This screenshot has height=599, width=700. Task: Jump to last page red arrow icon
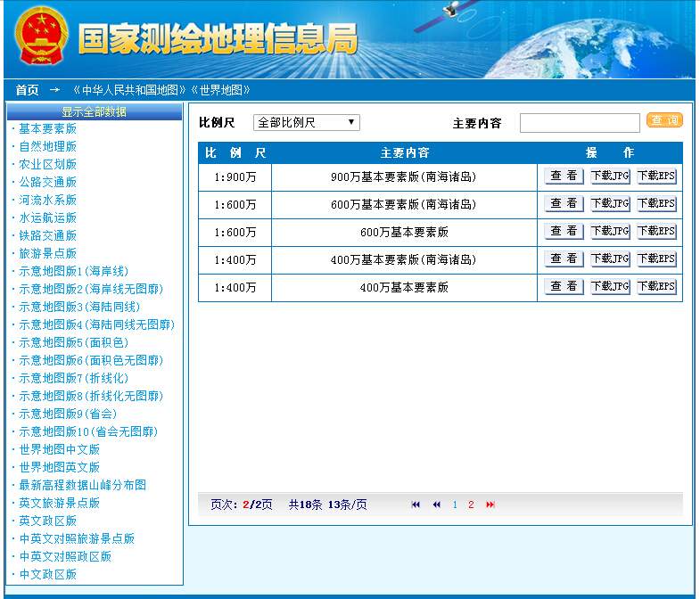[x=490, y=505]
